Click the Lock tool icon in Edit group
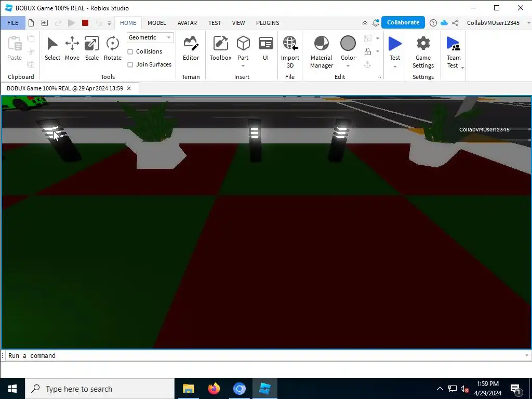This screenshot has width=532, height=399. (367, 51)
